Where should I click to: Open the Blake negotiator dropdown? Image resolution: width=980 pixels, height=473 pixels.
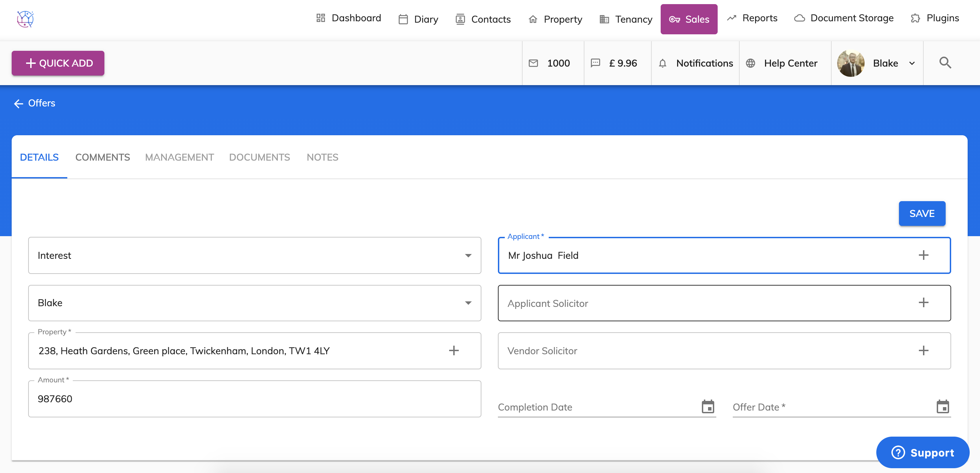[x=468, y=303]
